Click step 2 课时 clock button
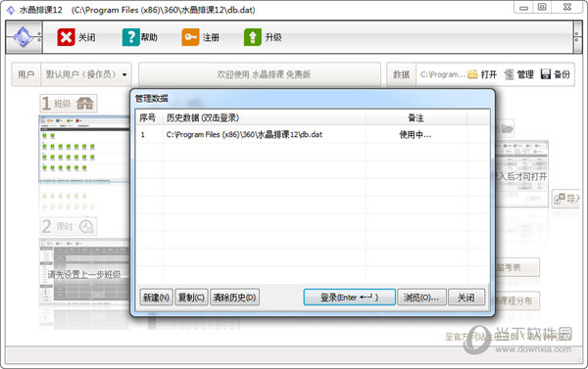Image resolution: width=588 pixels, height=369 pixels. [x=69, y=226]
